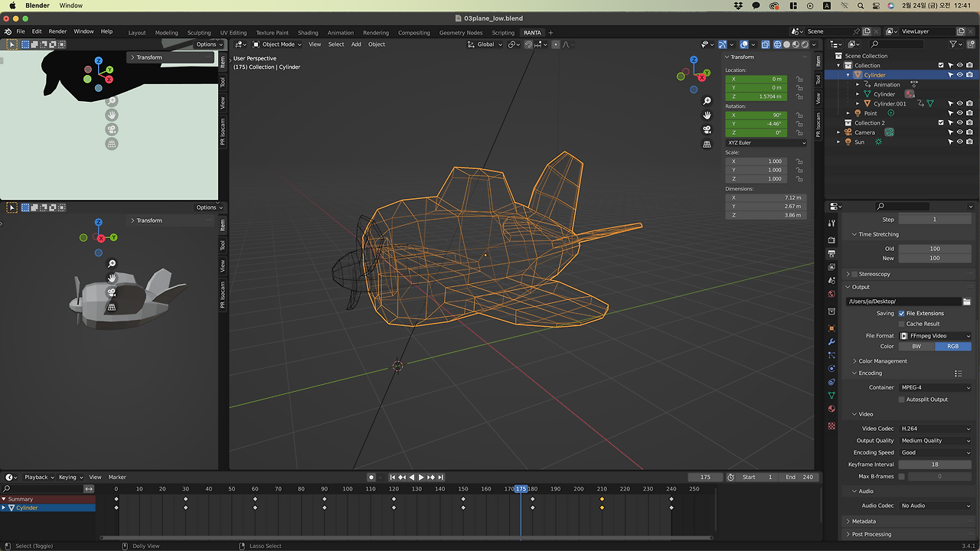The width and height of the screenshot is (980, 551).
Task: Toggle orthographic view grid icon in main viewport
Action: coord(707,144)
